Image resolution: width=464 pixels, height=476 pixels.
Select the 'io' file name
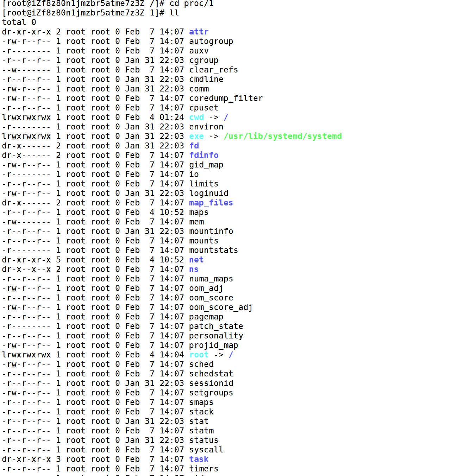click(x=194, y=174)
